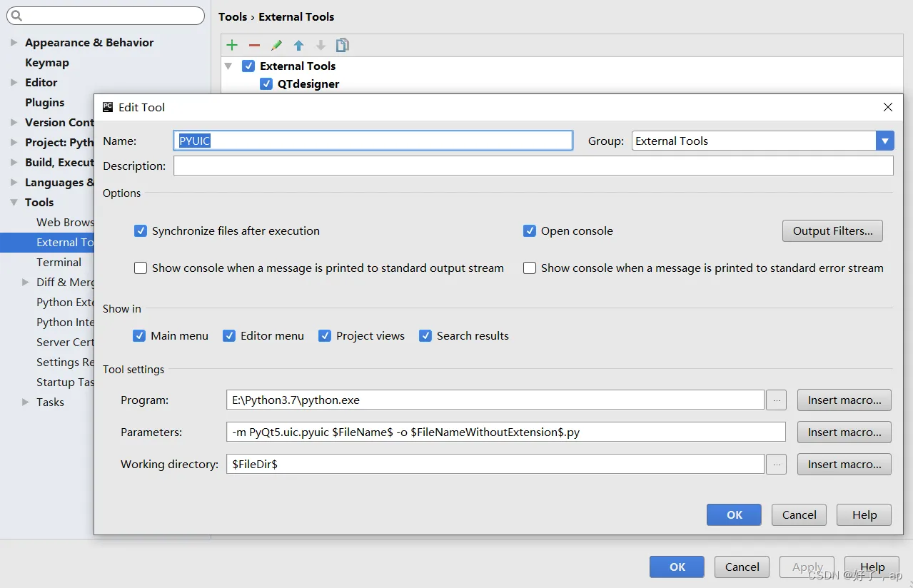Click the Description text field
Viewport: 913px width, 588px height.
click(x=533, y=166)
